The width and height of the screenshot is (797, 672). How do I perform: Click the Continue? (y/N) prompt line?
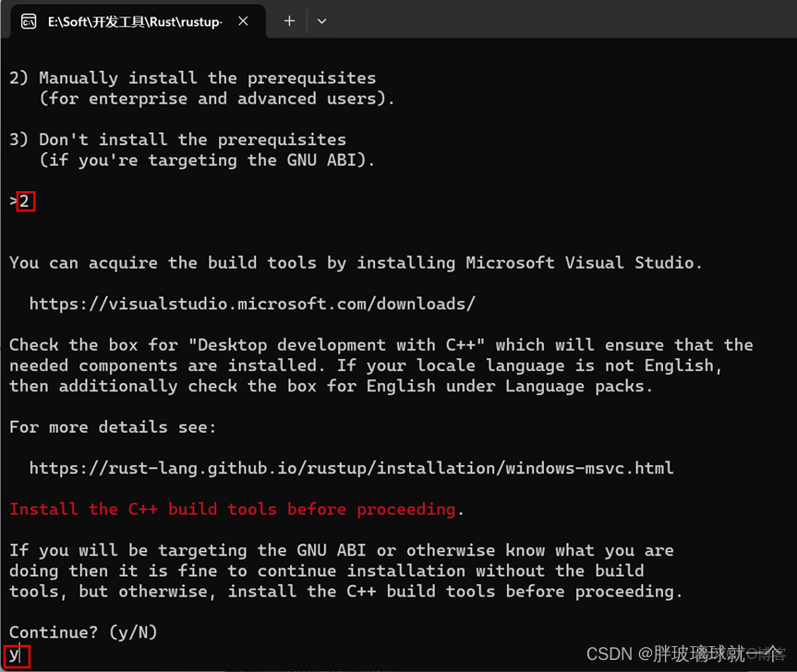[x=83, y=631]
